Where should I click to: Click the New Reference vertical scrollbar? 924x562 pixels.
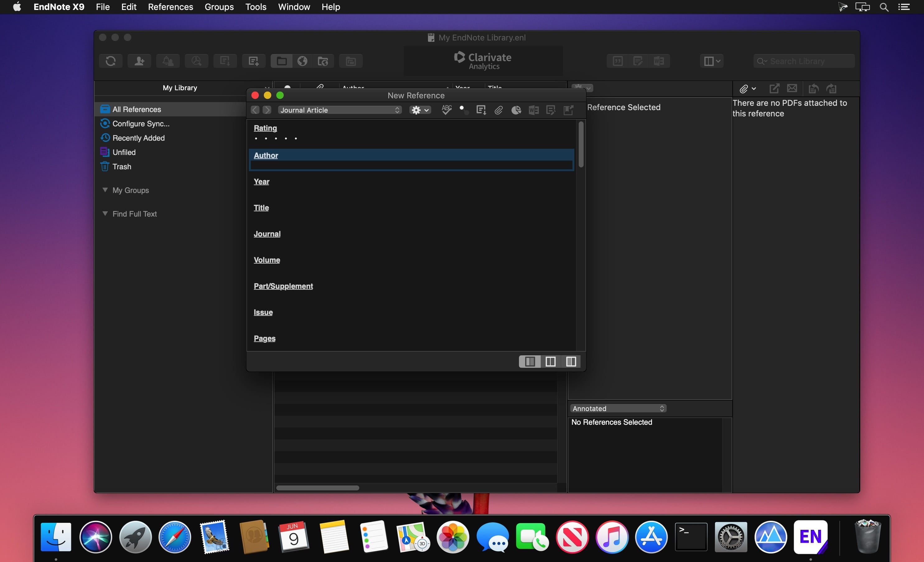tap(581, 144)
